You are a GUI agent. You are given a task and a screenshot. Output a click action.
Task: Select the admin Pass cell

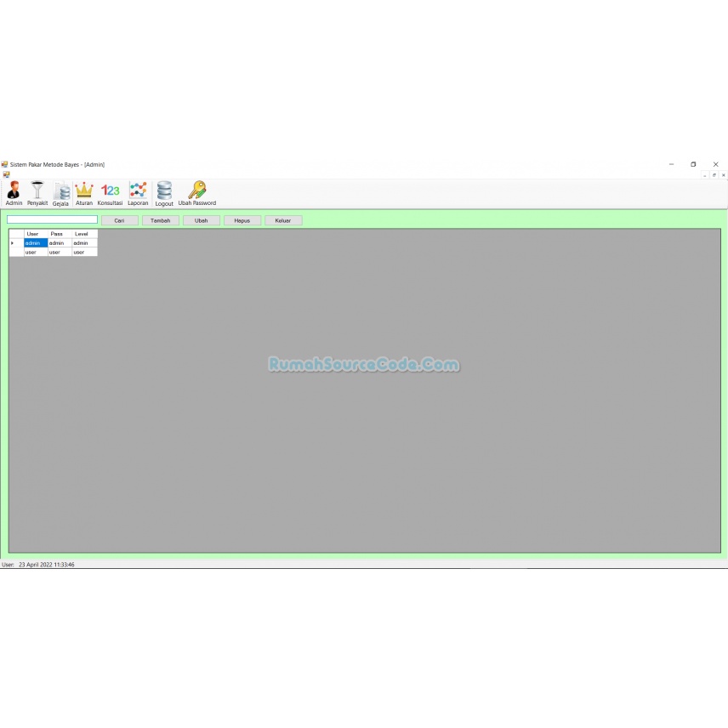pyautogui.click(x=60, y=243)
